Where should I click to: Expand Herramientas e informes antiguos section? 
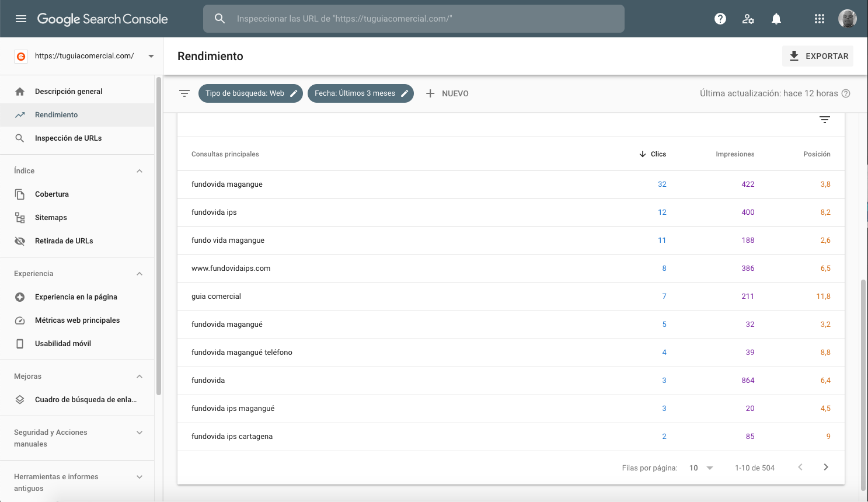140,477
